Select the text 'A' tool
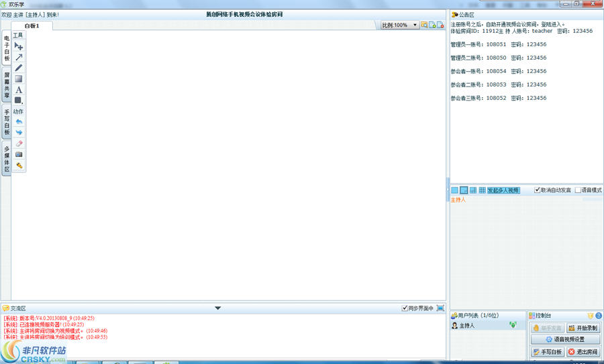This screenshot has height=364, width=604. pyautogui.click(x=19, y=90)
